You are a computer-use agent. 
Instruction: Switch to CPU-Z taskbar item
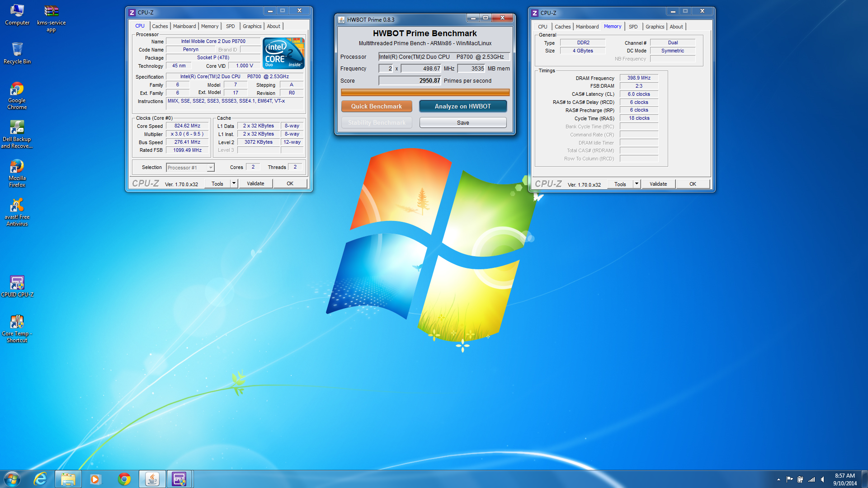179,479
